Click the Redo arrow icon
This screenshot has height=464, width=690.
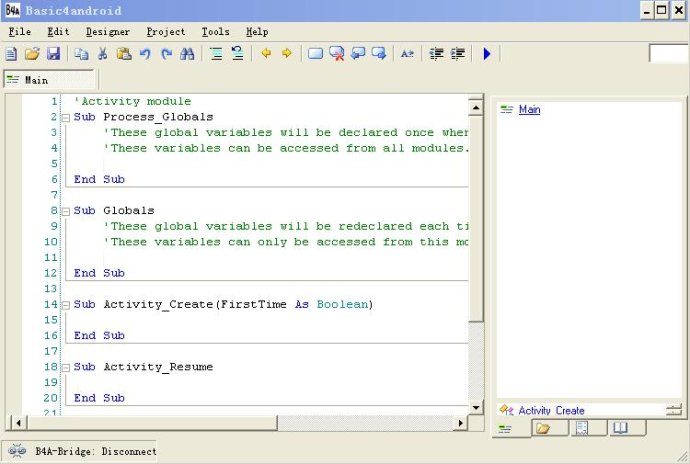point(166,54)
